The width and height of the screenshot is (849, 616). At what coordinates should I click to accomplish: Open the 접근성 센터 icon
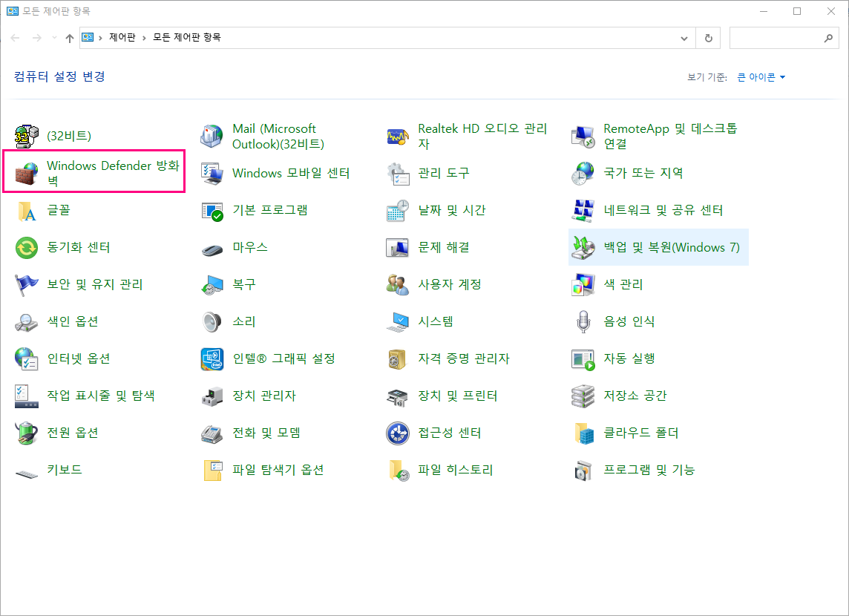(398, 433)
